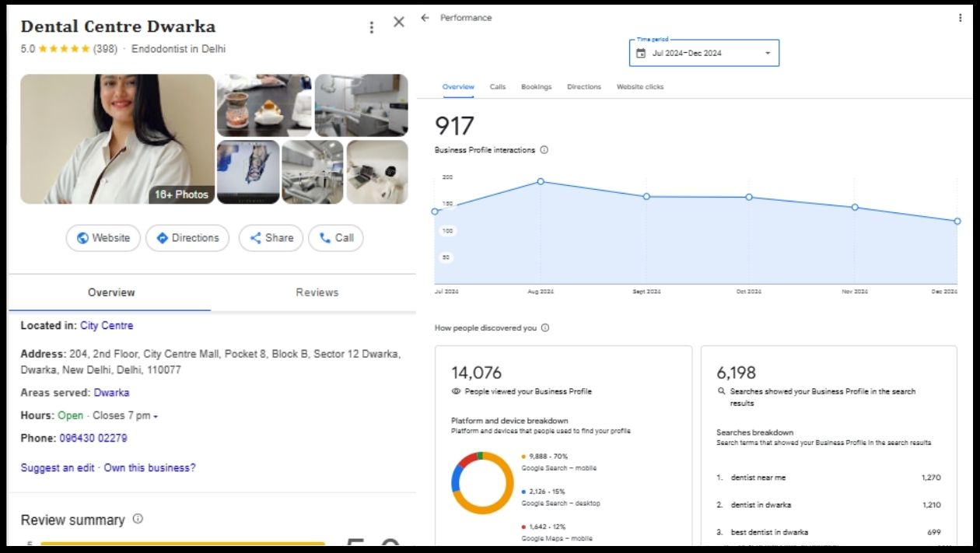The height and width of the screenshot is (553, 980).
Task: Switch to the Calls tab
Action: (498, 87)
